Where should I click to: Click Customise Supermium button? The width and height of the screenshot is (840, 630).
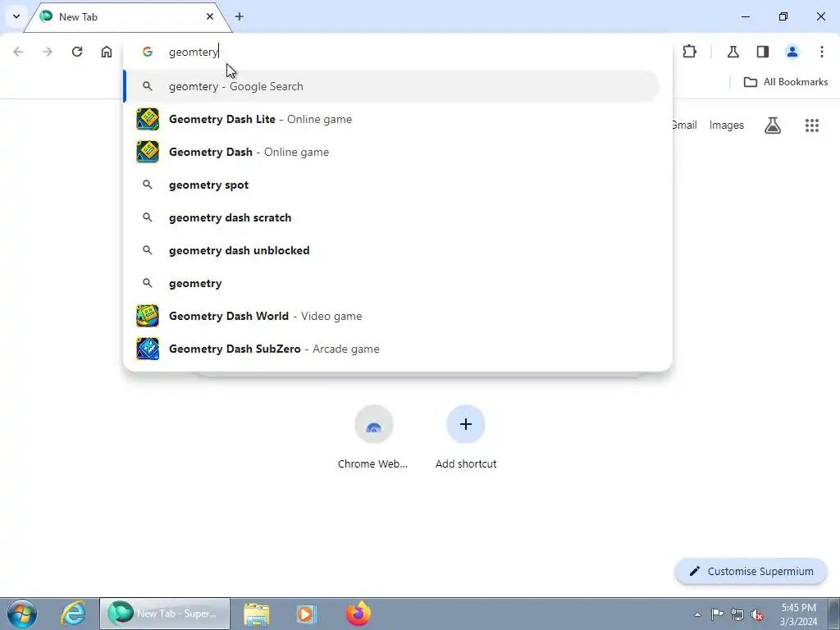coord(751,571)
